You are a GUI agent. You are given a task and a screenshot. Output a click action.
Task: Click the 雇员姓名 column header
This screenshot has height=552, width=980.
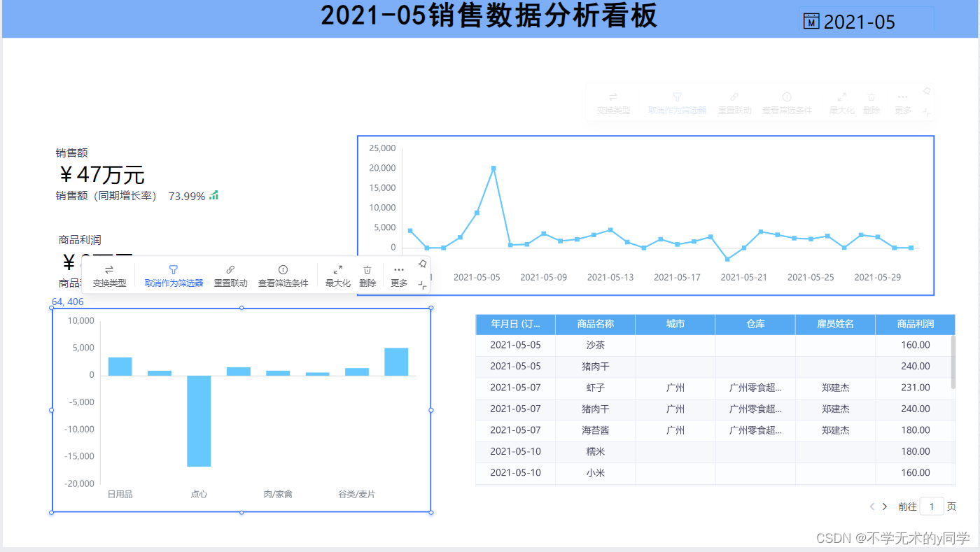835,325
